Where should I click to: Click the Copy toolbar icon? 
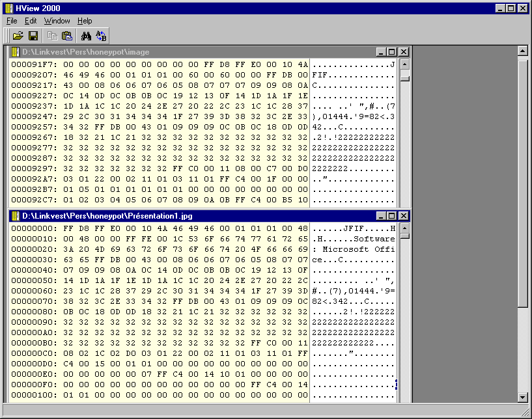pyautogui.click(x=52, y=36)
